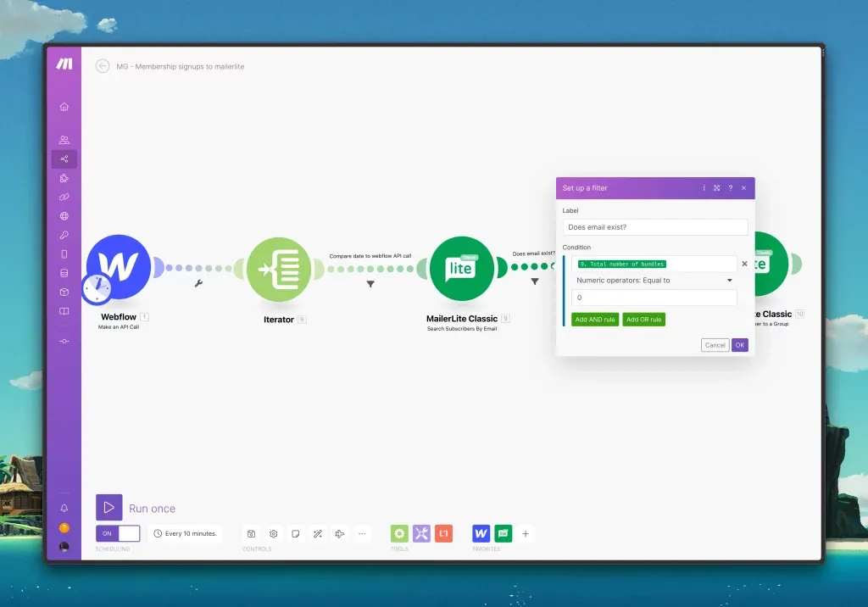Click the sidebar expand node icon
Viewport: 868px width, 607px height.
[64, 341]
